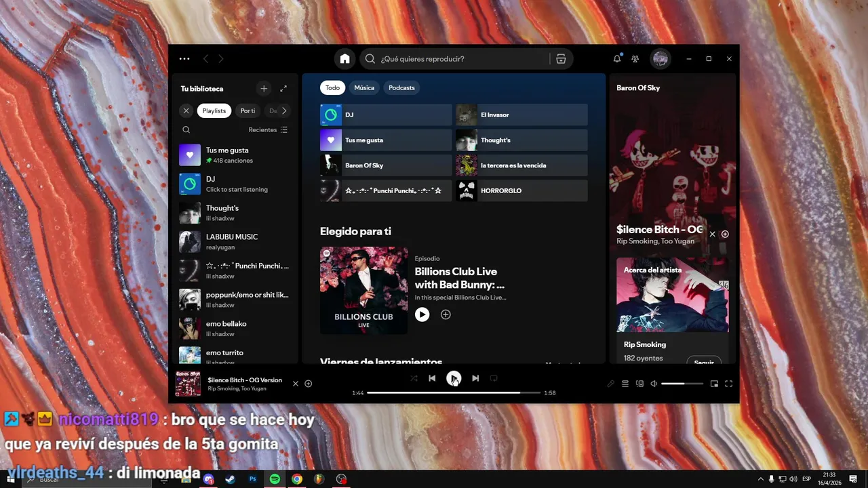The width and height of the screenshot is (868, 488).
Task: Open Photoshop in Windows taskbar
Action: [x=253, y=479]
